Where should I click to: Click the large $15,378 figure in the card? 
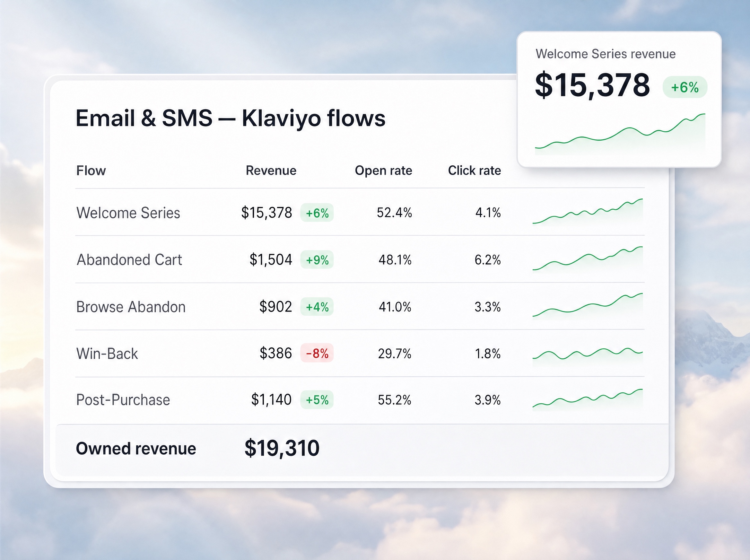pyautogui.click(x=592, y=85)
